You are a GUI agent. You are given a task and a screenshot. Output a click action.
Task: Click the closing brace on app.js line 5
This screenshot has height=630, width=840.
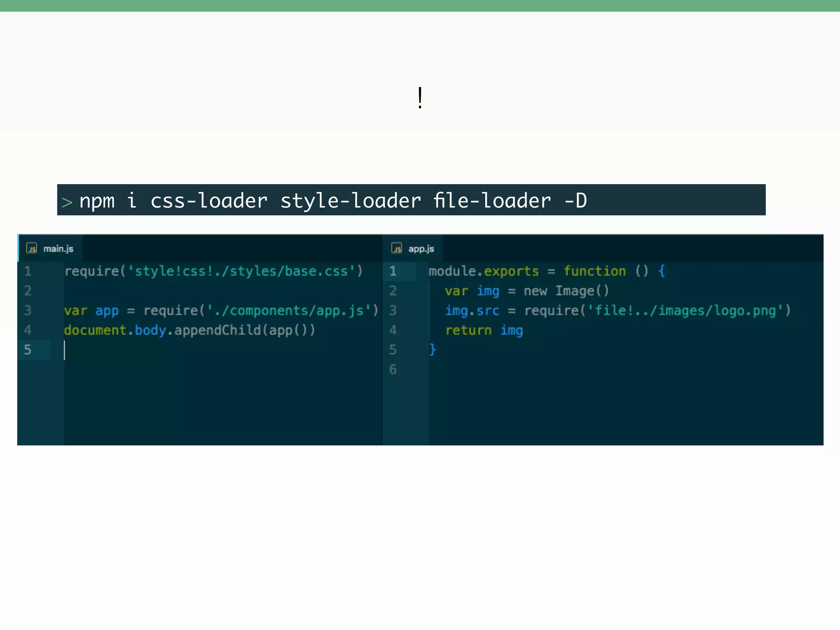coord(432,349)
